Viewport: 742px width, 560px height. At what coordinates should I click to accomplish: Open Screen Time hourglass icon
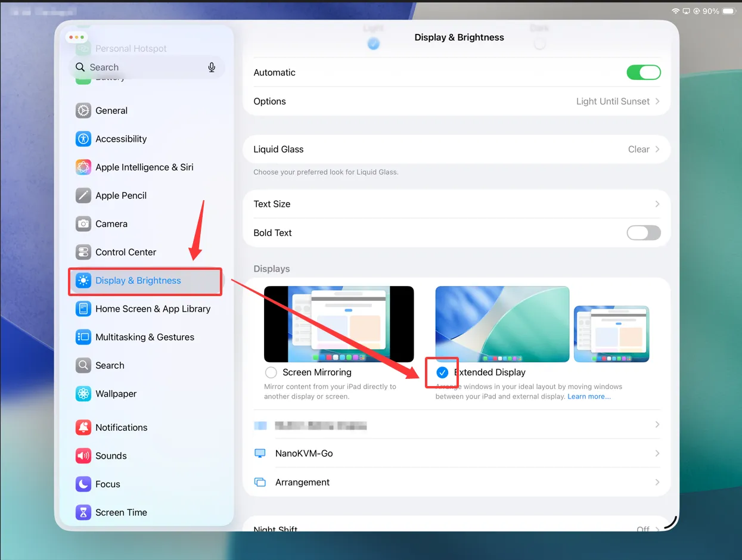[x=83, y=512]
